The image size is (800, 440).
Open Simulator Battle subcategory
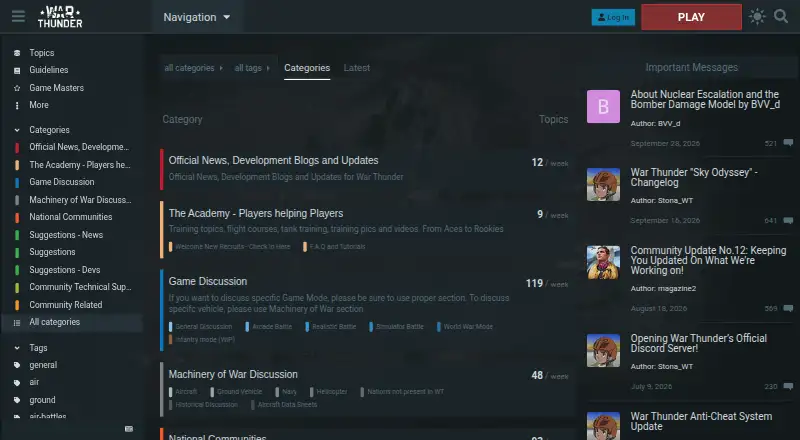(400, 327)
